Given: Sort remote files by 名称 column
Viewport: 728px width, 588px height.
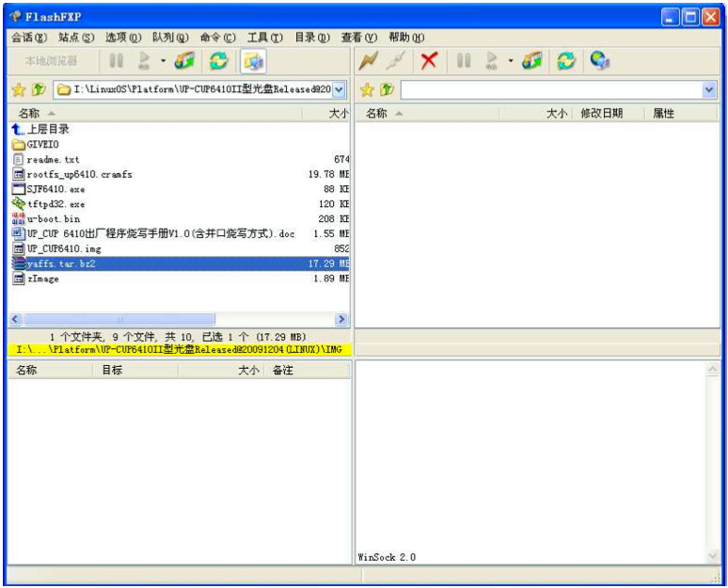Looking at the screenshot, I should [428, 113].
